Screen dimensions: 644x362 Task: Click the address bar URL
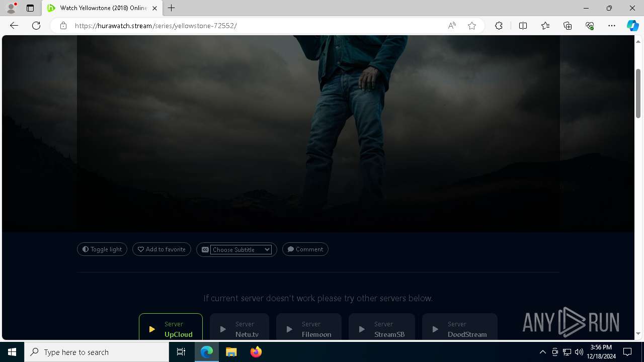pyautogui.click(x=156, y=26)
